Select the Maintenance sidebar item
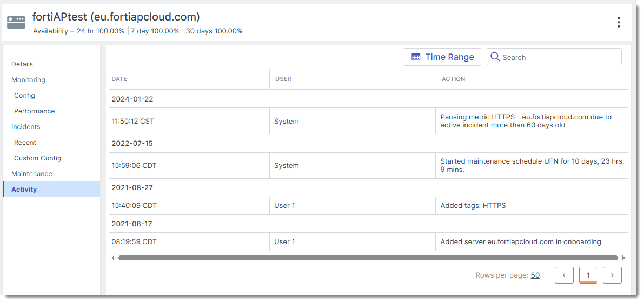The height and width of the screenshot is (303, 644). 32,174
